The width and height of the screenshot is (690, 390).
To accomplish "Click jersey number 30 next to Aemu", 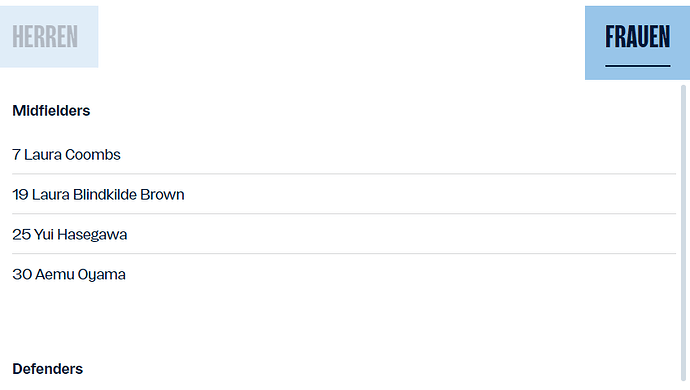I will click(22, 275).
